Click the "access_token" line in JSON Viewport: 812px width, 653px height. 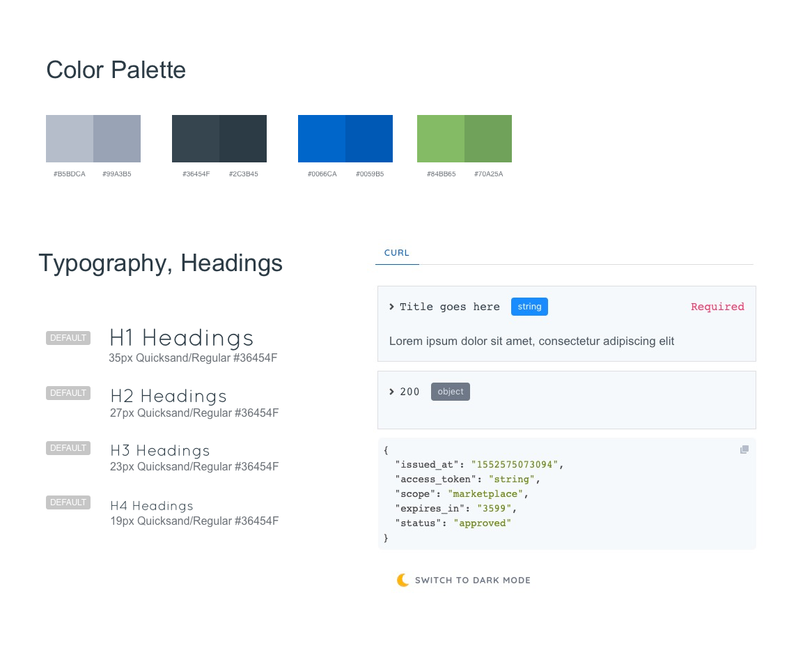pyautogui.click(x=467, y=479)
